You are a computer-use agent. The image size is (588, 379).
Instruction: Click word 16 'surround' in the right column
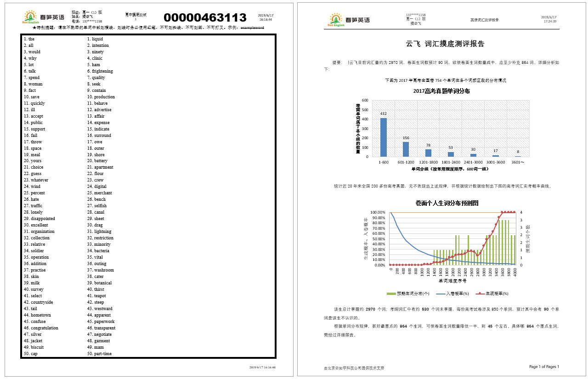point(99,136)
